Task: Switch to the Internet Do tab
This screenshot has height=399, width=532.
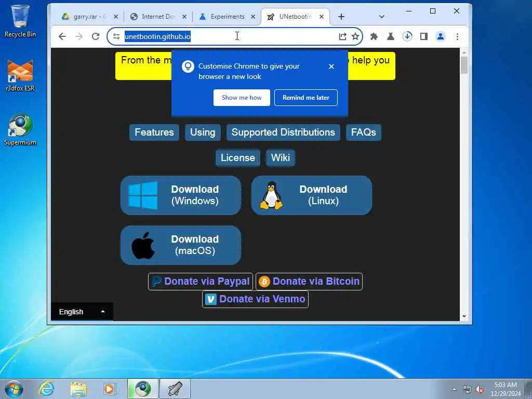Action: point(158,17)
